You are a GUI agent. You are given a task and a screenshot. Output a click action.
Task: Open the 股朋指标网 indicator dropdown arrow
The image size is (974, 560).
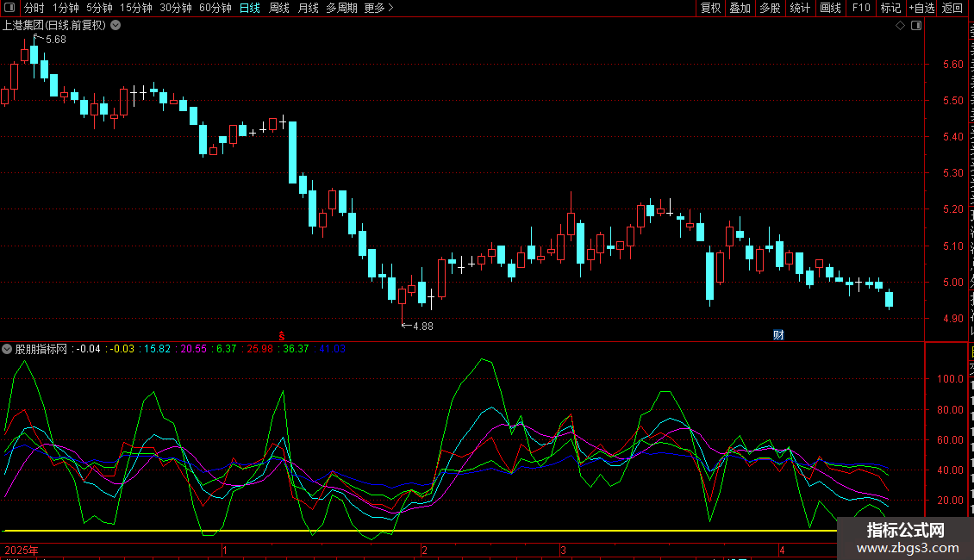pos(7,349)
